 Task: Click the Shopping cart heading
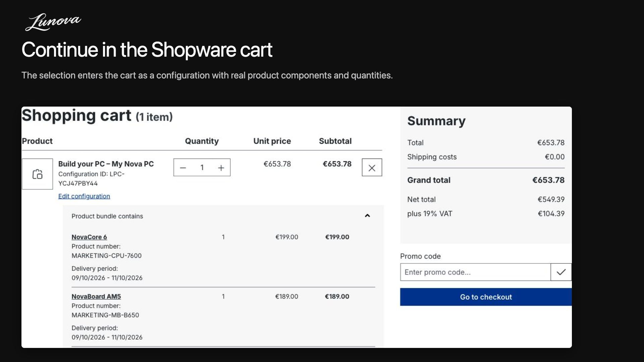pos(97,116)
